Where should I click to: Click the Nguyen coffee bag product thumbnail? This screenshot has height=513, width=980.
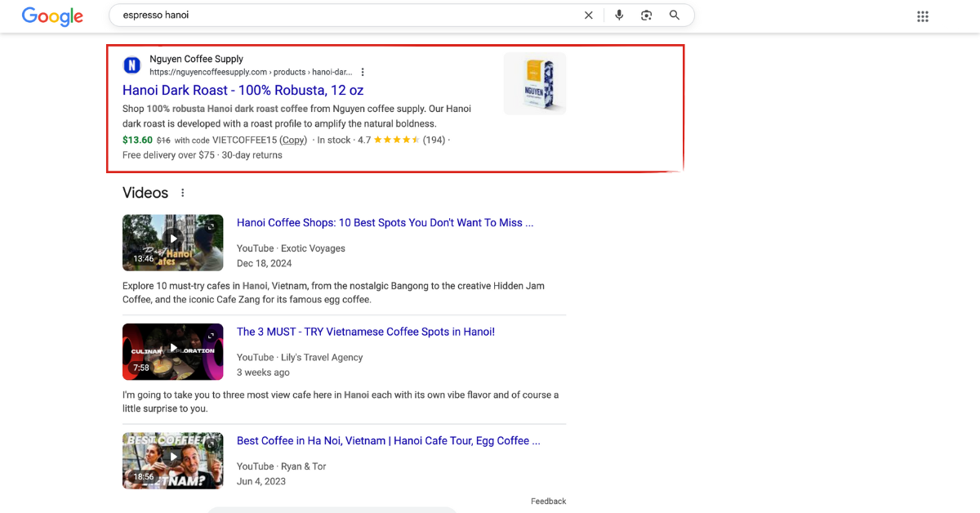tap(535, 84)
